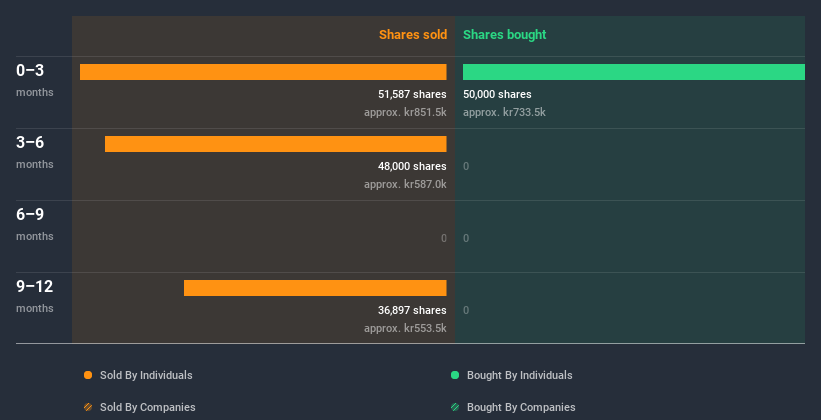Image resolution: width=821 pixels, height=420 pixels.
Task: Click the approx. kr733.5k amount
Action: tap(504, 112)
